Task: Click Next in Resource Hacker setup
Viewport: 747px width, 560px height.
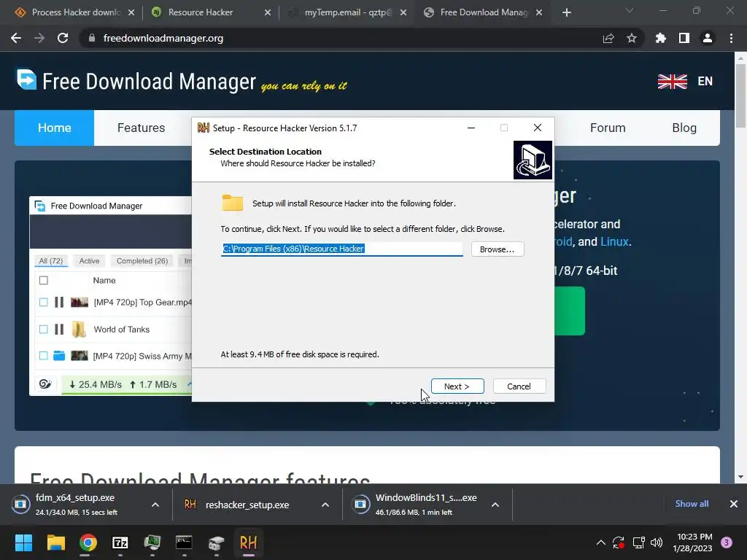Action: pyautogui.click(x=457, y=386)
